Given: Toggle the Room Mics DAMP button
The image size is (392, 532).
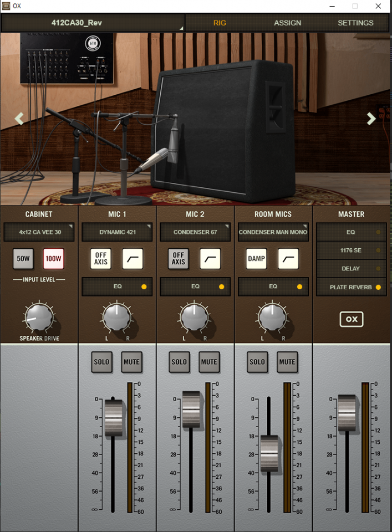Looking at the screenshot, I should click(256, 259).
